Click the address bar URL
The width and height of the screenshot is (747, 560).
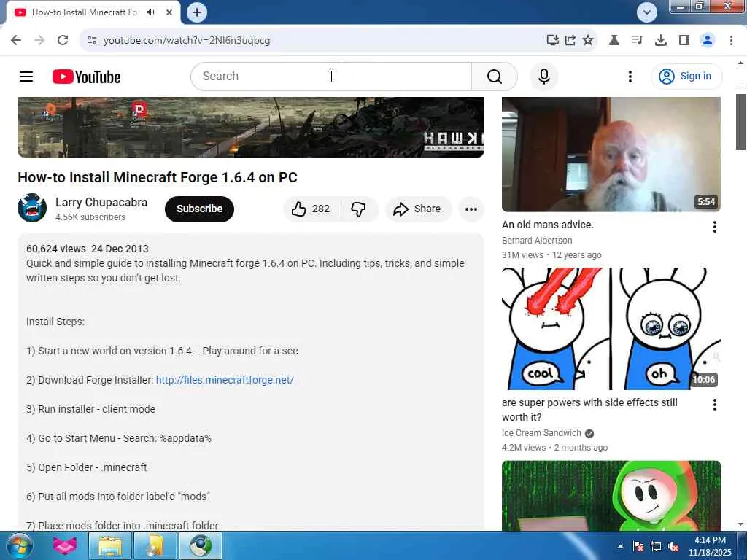click(187, 41)
